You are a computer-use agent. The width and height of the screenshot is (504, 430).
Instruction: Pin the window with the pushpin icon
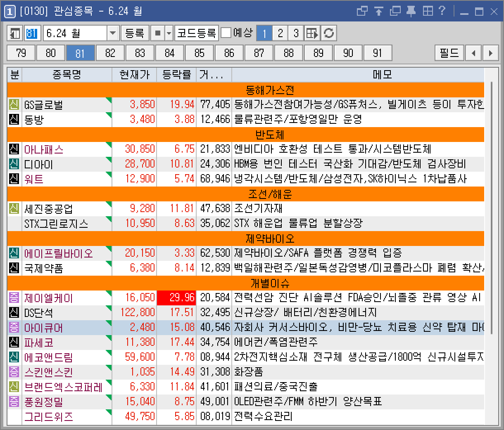pyautogui.click(x=411, y=11)
